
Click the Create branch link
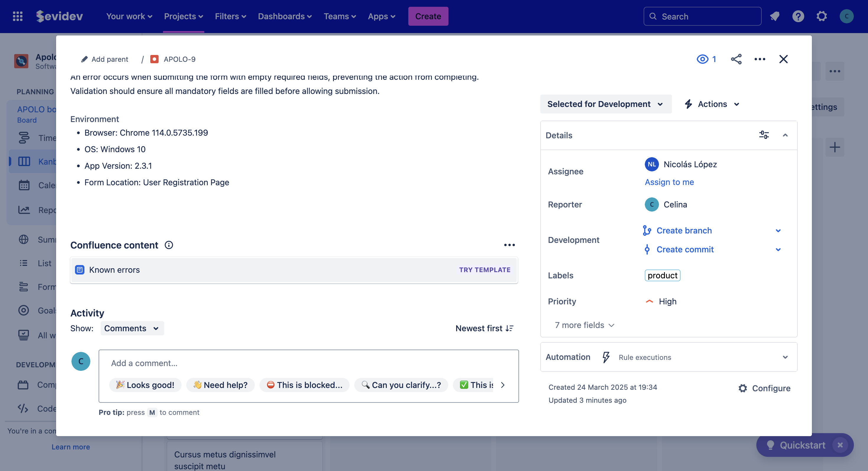pyautogui.click(x=684, y=230)
